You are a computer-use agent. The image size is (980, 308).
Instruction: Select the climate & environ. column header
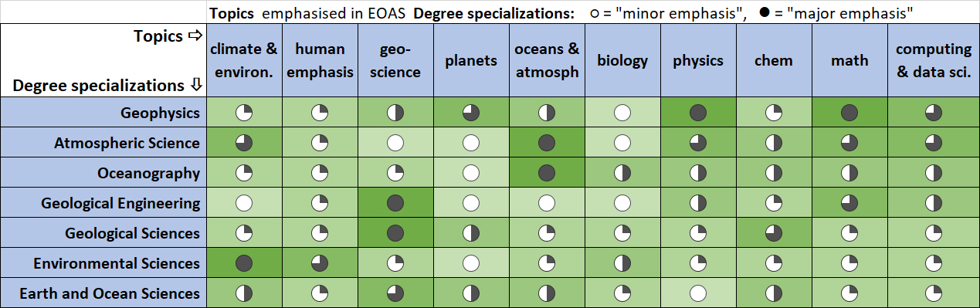(x=244, y=60)
